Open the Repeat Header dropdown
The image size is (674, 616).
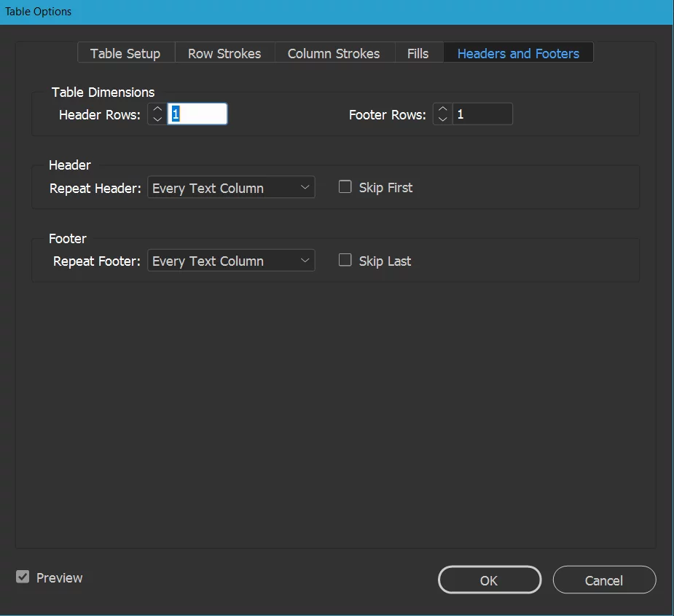[230, 187]
